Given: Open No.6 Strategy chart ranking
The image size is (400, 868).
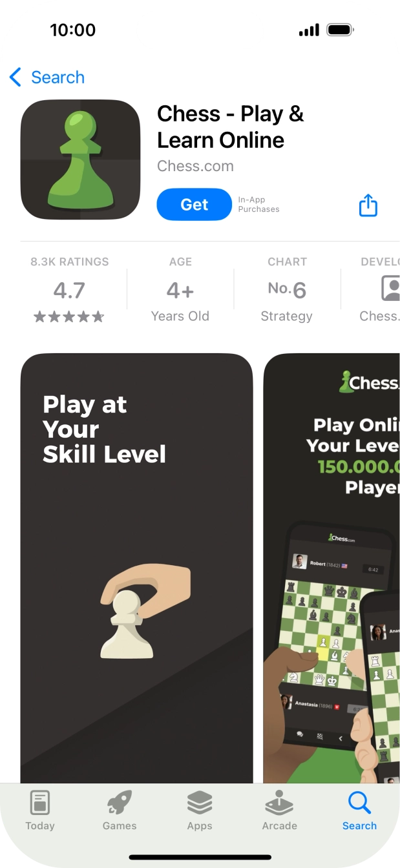Looking at the screenshot, I should [x=287, y=289].
